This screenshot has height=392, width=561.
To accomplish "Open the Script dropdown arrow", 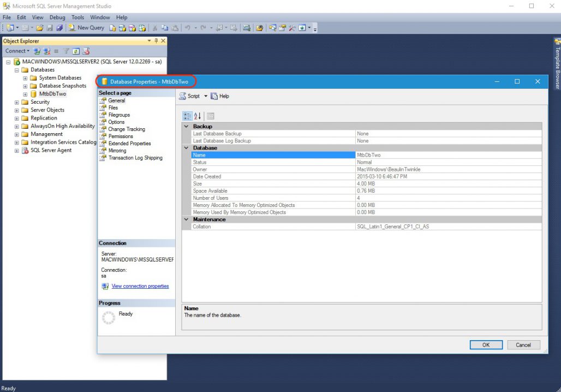I will click(206, 96).
